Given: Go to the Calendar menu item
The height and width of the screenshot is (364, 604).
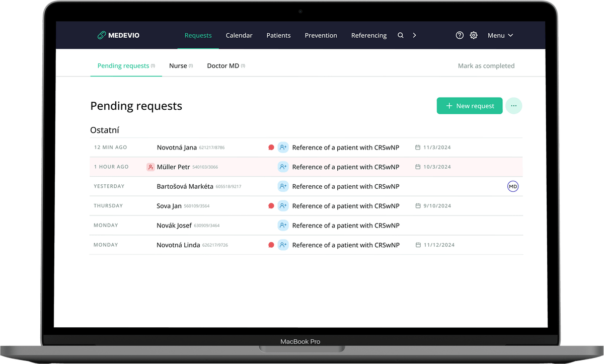Looking at the screenshot, I should pos(239,35).
